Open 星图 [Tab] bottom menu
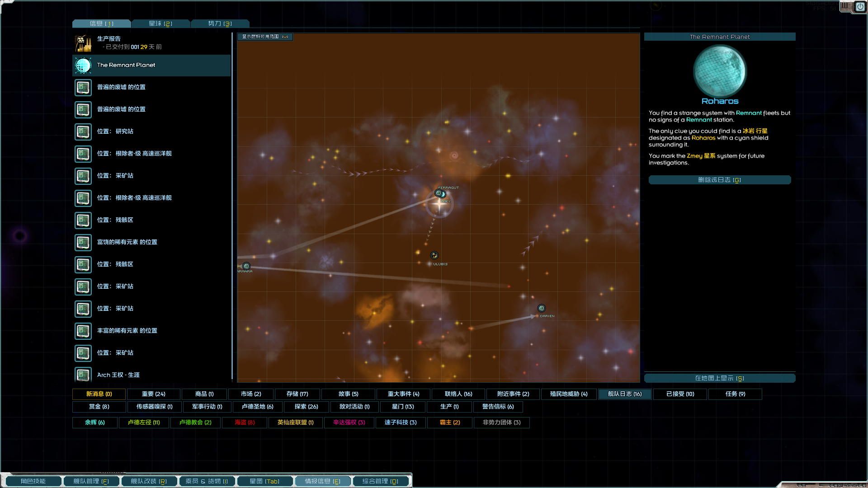 click(x=264, y=481)
